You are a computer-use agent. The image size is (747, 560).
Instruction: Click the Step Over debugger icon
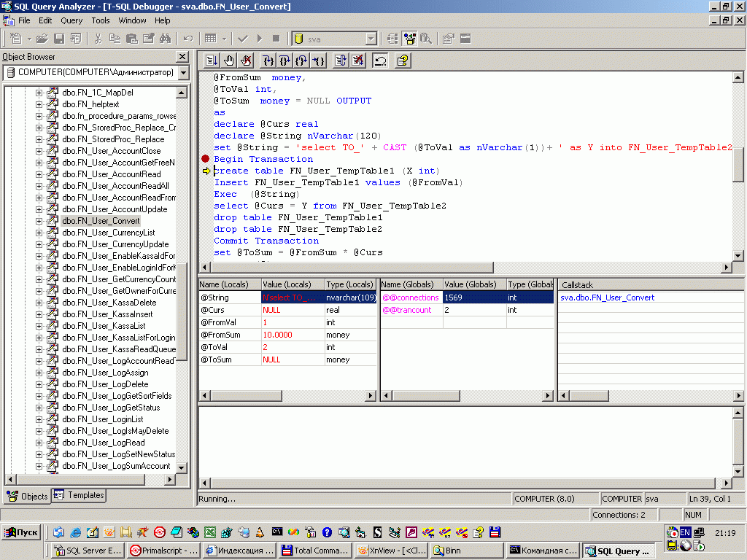285,61
